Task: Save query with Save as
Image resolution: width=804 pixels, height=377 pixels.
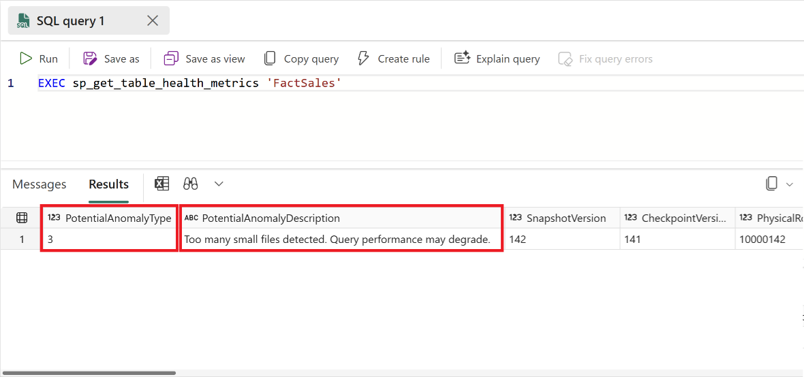Action: tap(111, 59)
